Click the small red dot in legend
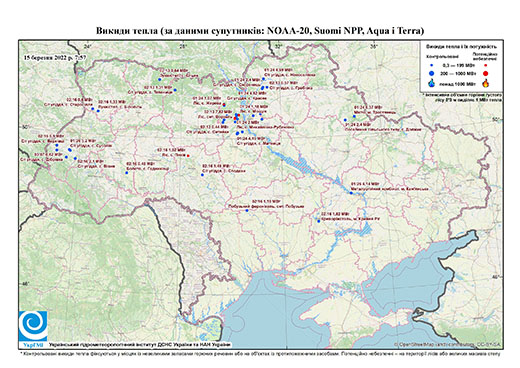Screen dimensions: 520x368 485,65
